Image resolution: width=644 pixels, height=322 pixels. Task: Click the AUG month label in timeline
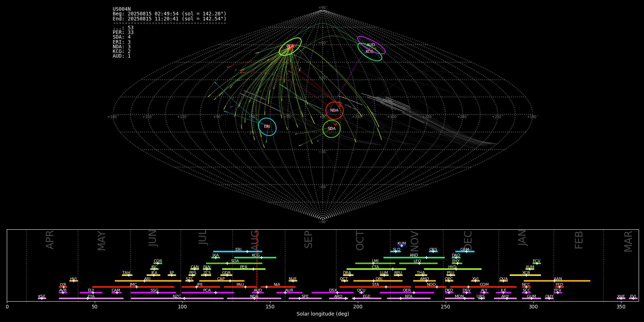coord(255,241)
